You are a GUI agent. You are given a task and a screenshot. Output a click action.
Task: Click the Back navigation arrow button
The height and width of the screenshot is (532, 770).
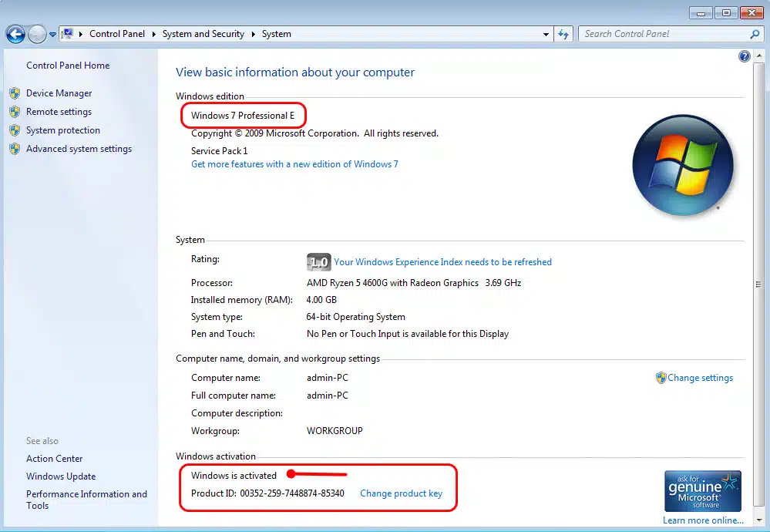(x=15, y=35)
